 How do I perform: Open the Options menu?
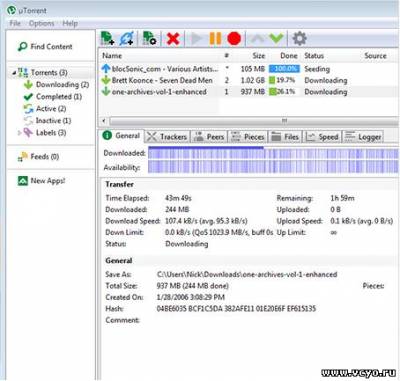[41, 23]
